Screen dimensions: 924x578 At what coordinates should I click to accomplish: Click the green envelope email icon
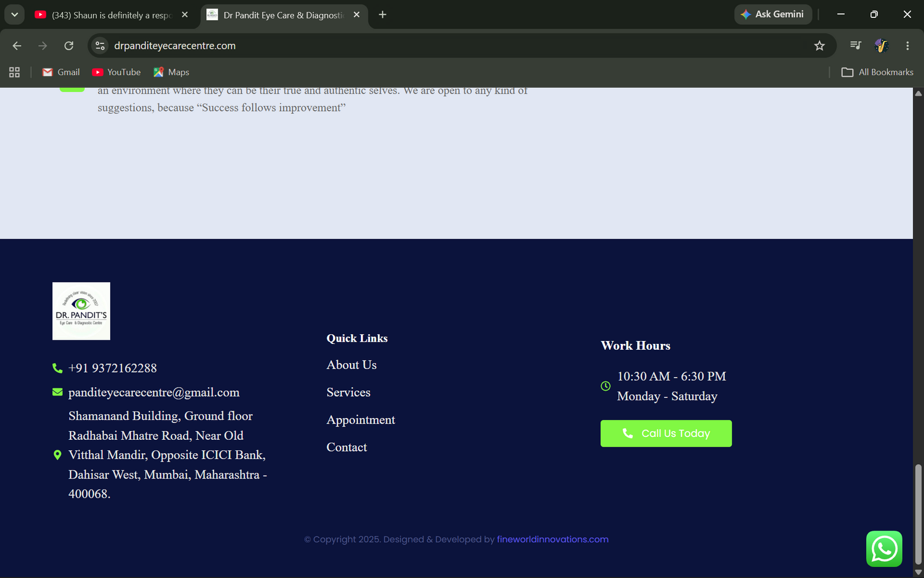click(x=57, y=392)
